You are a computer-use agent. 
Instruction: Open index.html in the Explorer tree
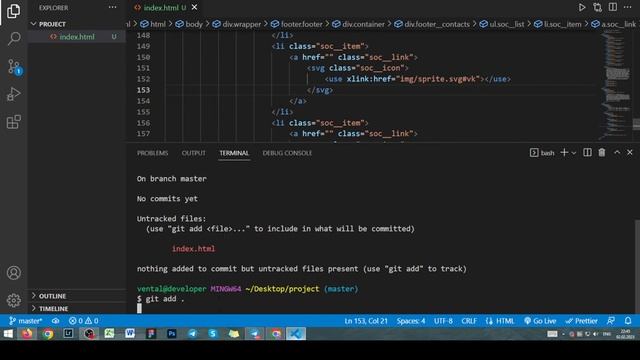(x=77, y=37)
